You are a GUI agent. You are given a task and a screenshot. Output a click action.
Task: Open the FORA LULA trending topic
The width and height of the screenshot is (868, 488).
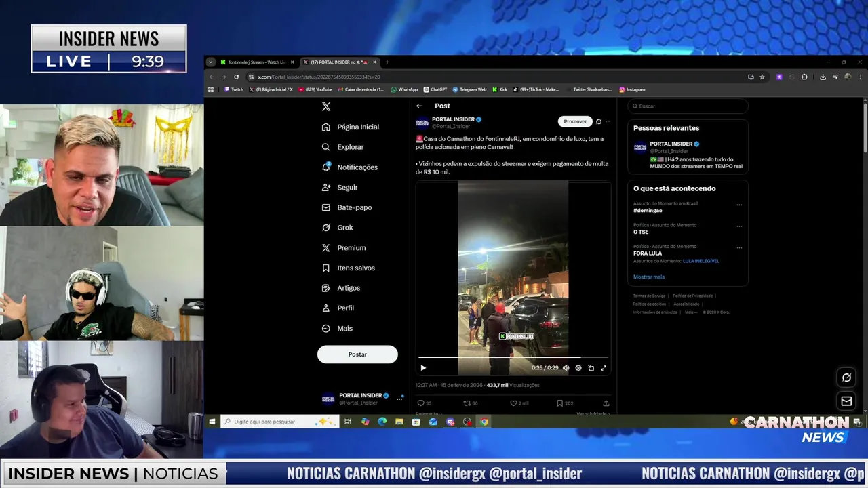coord(648,253)
